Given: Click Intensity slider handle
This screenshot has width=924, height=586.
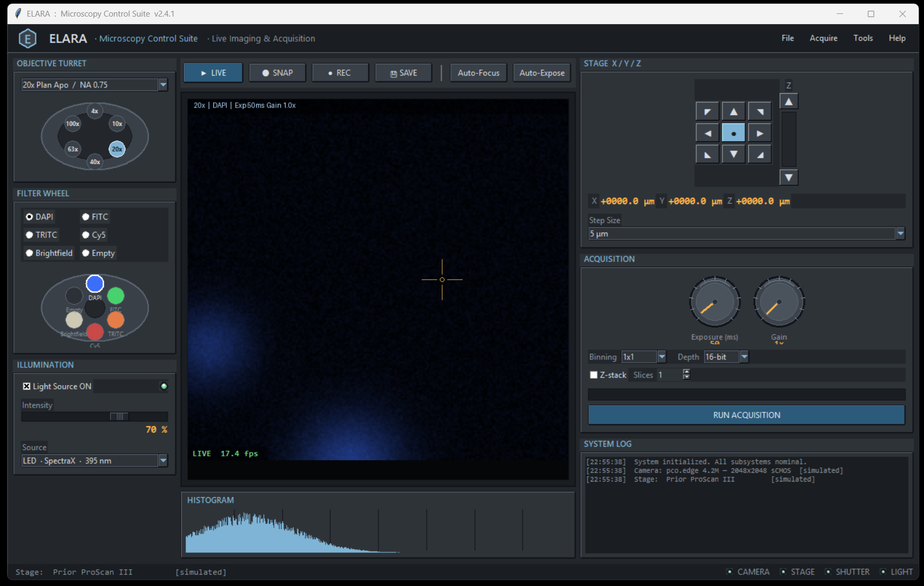Looking at the screenshot, I should point(119,416).
